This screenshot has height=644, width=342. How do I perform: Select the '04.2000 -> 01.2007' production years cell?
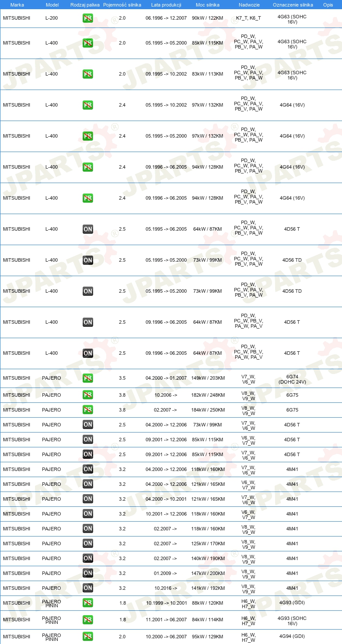tap(166, 378)
